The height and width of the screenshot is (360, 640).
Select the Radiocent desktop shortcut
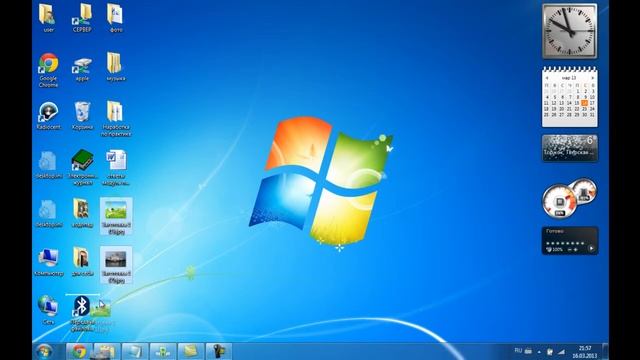(x=48, y=116)
